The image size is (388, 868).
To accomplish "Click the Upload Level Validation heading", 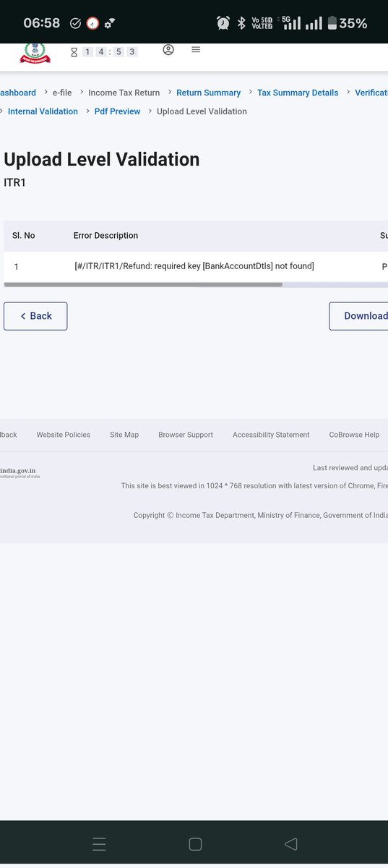I will coord(102,159).
